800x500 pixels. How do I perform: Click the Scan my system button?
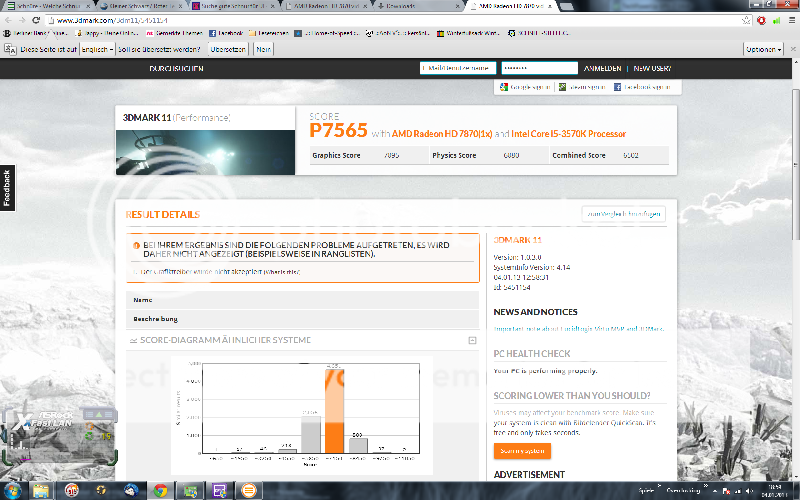522,451
